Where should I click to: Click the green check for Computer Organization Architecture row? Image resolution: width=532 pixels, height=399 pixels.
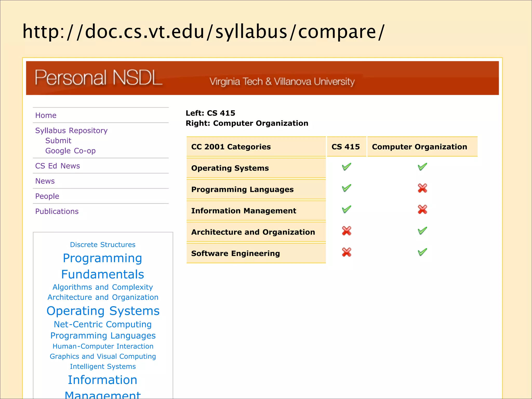pos(422,230)
